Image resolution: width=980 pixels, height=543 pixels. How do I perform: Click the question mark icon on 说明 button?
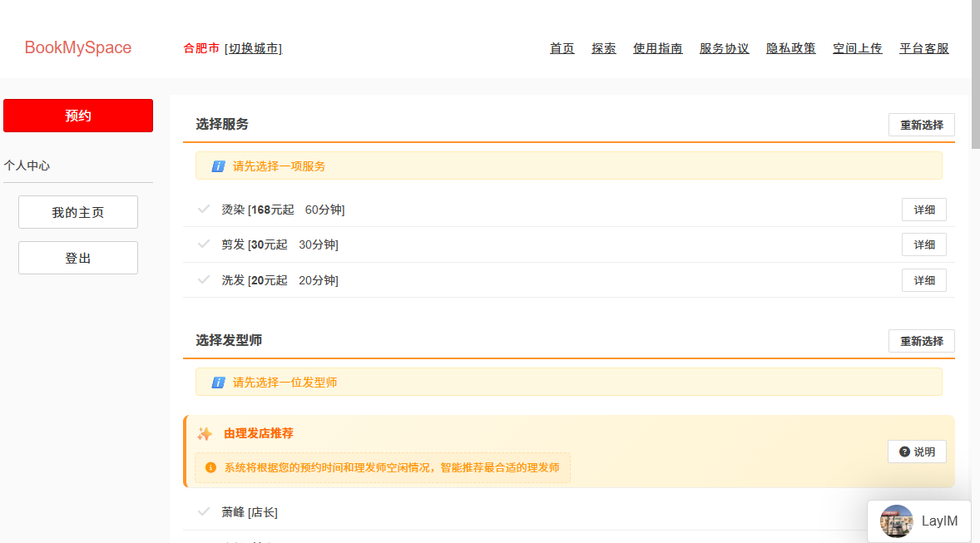(904, 452)
